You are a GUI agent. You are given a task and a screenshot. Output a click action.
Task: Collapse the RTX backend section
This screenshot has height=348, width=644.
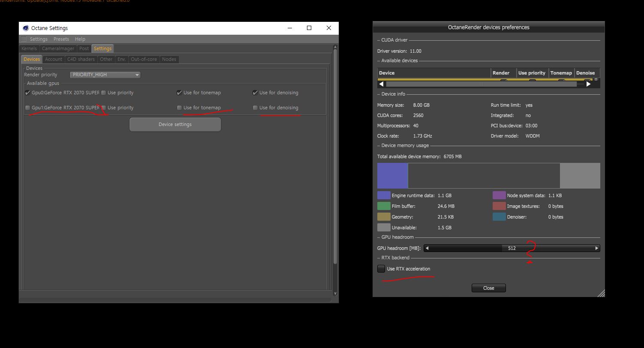(379, 258)
